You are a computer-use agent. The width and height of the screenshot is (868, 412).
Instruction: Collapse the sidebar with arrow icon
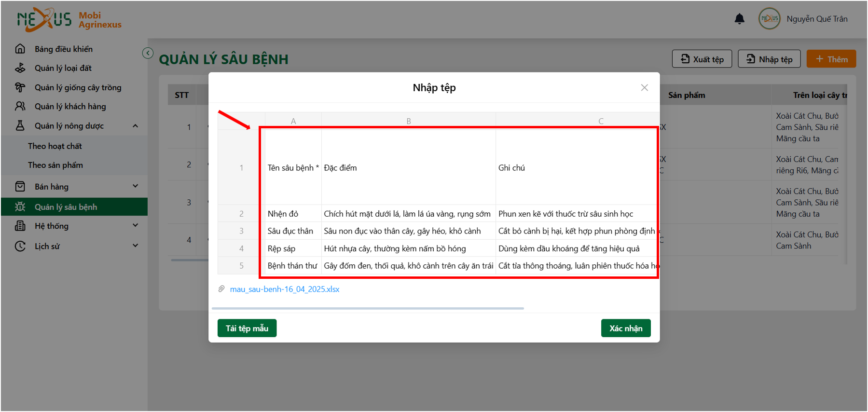[148, 53]
